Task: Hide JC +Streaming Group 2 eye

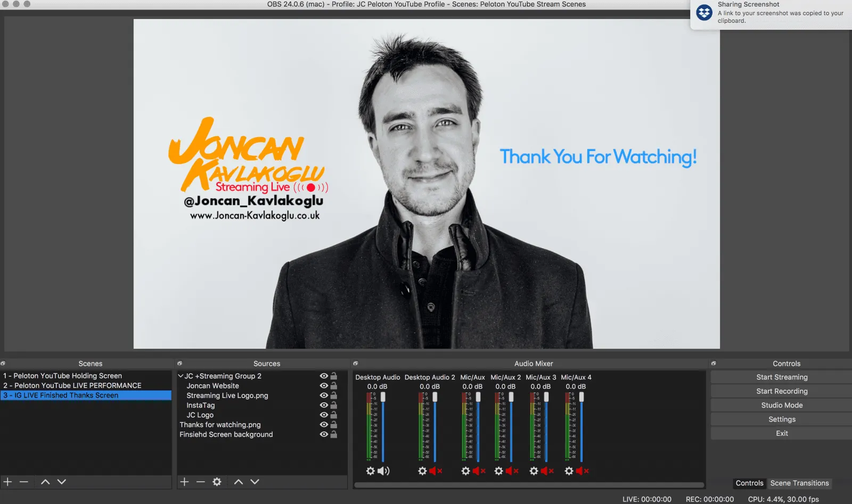Action: coord(324,376)
